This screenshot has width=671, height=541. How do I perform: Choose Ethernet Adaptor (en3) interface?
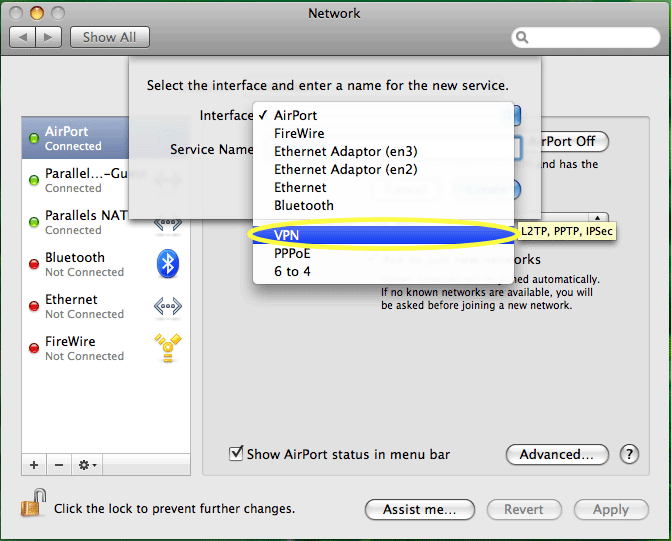(345, 151)
